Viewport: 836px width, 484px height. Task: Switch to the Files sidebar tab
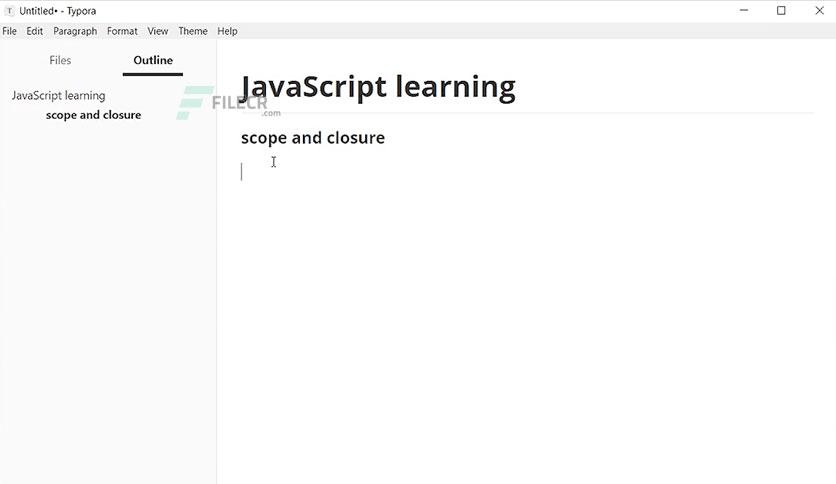[60, 60]
